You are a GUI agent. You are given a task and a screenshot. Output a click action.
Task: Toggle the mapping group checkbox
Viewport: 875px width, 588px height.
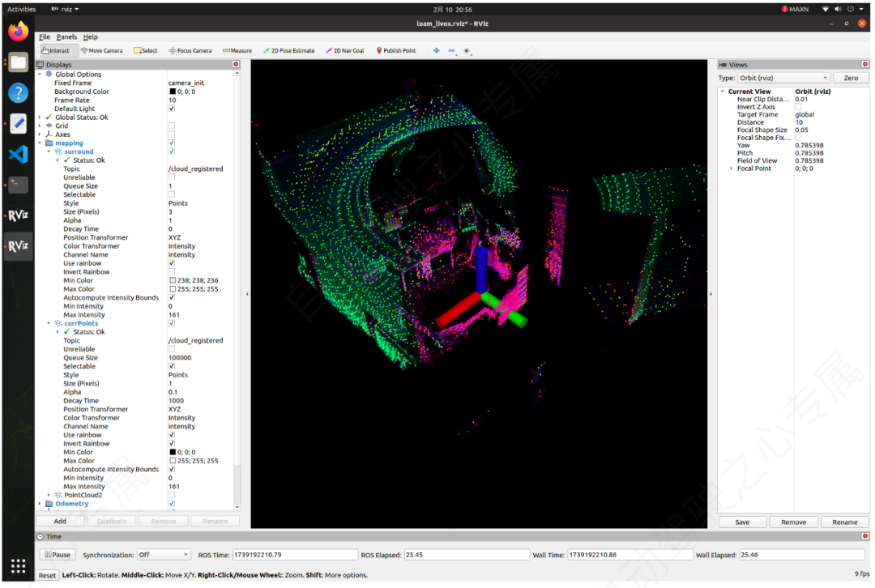pos(171,143)
